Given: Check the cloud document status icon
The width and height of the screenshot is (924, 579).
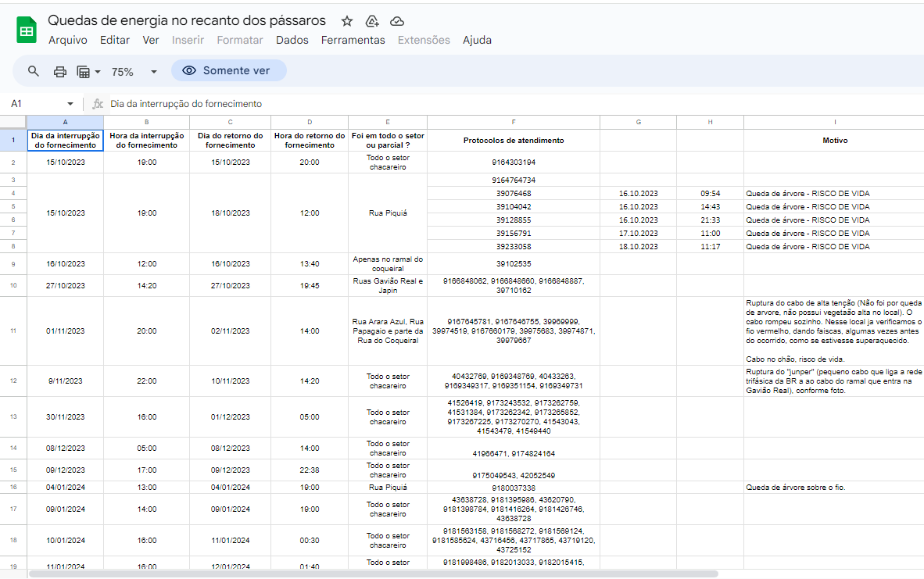Looking at the screenshot, I should pos(397,21).
